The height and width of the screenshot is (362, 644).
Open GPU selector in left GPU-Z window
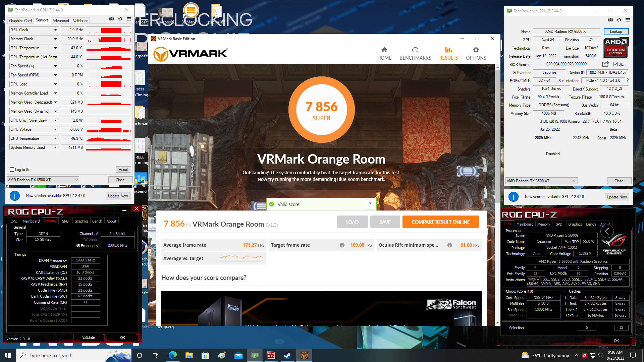[x=43, y=180]
